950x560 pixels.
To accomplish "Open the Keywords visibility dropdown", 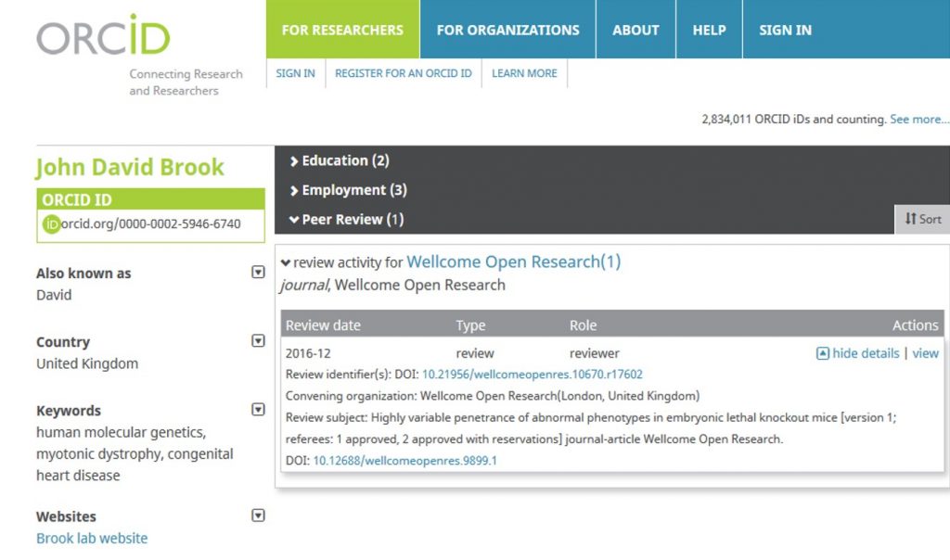I will [x=258, y=410].
